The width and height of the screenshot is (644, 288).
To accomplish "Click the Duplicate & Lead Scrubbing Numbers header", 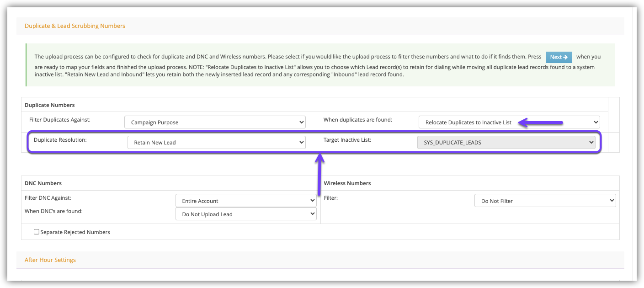I will point(75,26).
